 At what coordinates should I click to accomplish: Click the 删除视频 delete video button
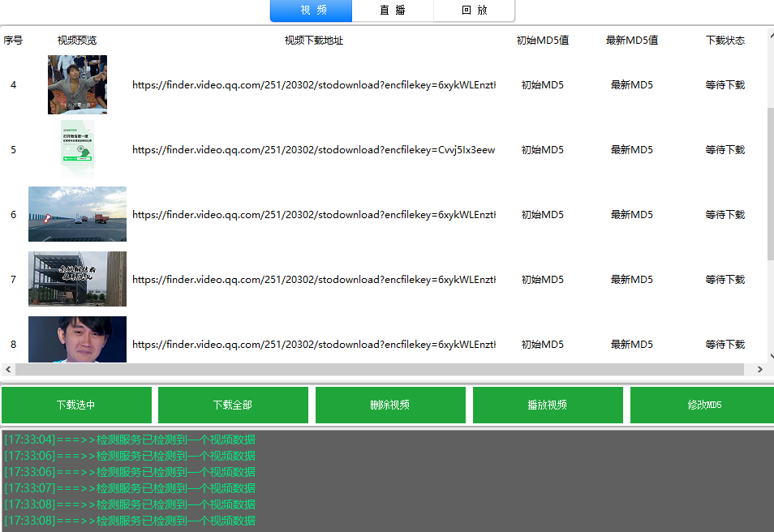pyautogui.click(x=390, y=404)
